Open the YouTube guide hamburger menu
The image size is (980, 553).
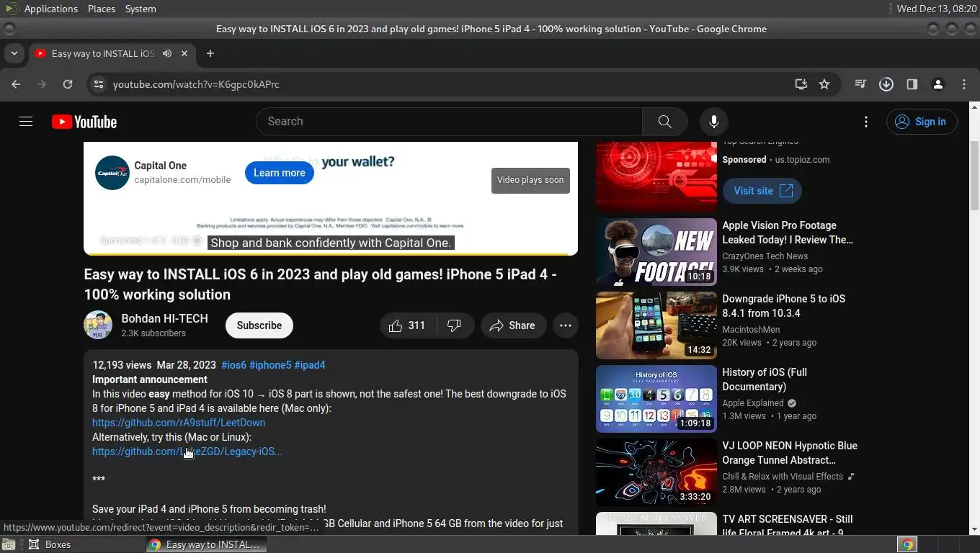coord(26,122)
